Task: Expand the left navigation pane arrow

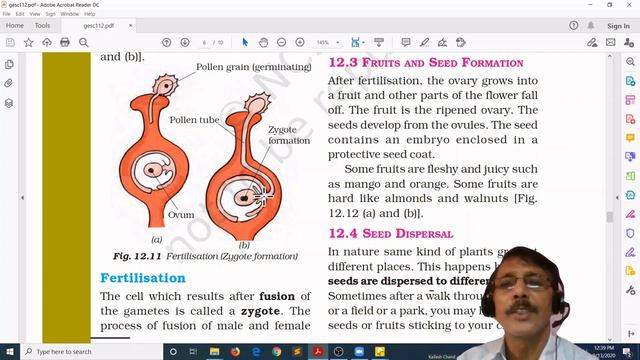Action: [x=22, y=198]
